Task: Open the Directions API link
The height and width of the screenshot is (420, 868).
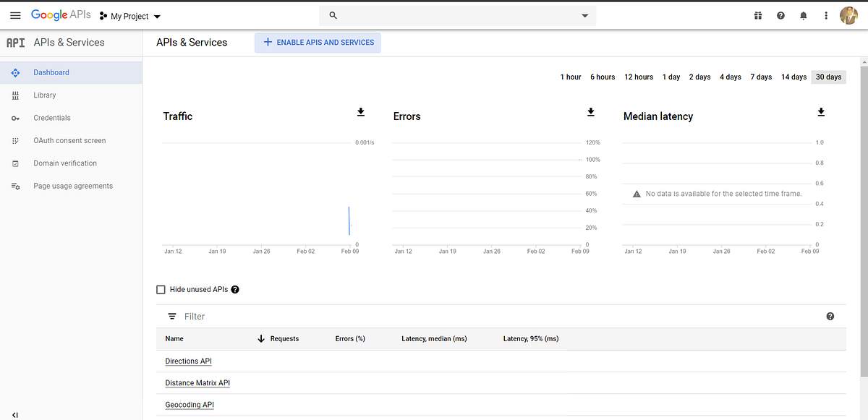Action: tap(188, 361)
